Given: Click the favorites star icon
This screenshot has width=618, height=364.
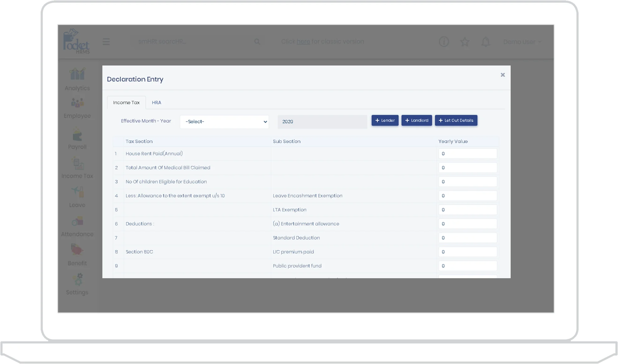Looking at the screenshot, I should coord(465,41).
